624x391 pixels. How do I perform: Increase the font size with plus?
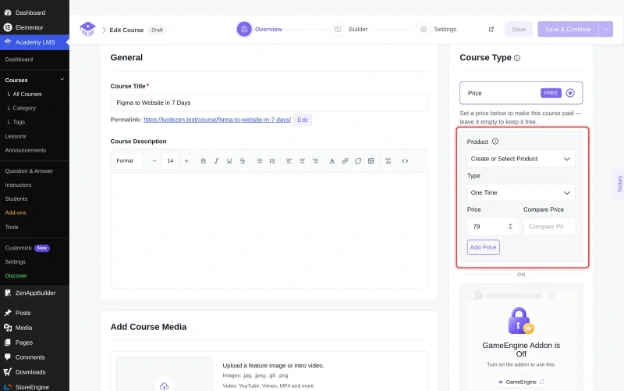pyautogui.click(x=186, y=161)
